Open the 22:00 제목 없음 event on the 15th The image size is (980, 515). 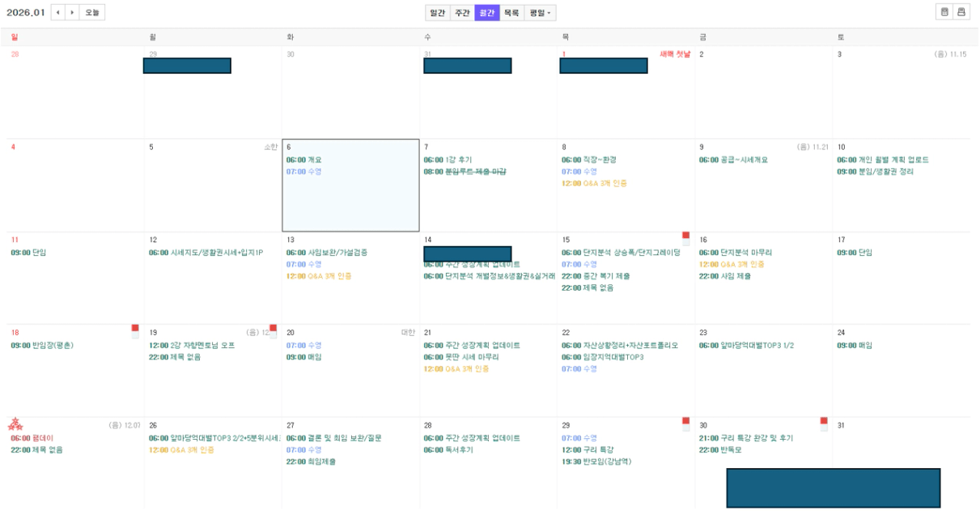point(587,287)
